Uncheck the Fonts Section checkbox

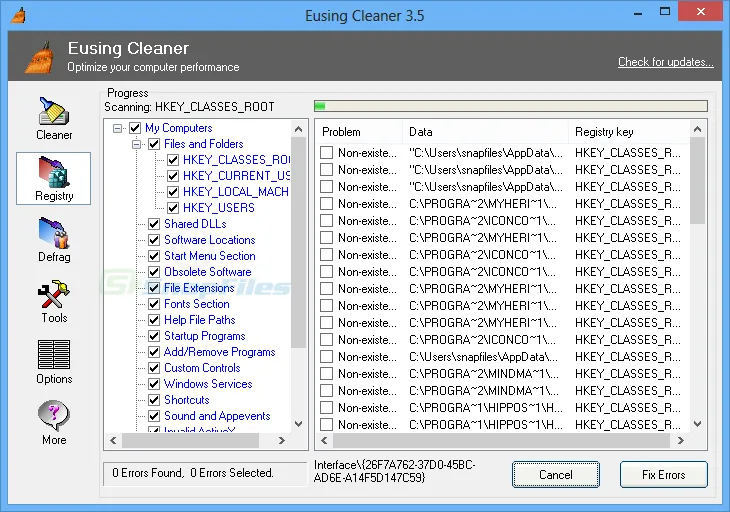click(154, 304)
